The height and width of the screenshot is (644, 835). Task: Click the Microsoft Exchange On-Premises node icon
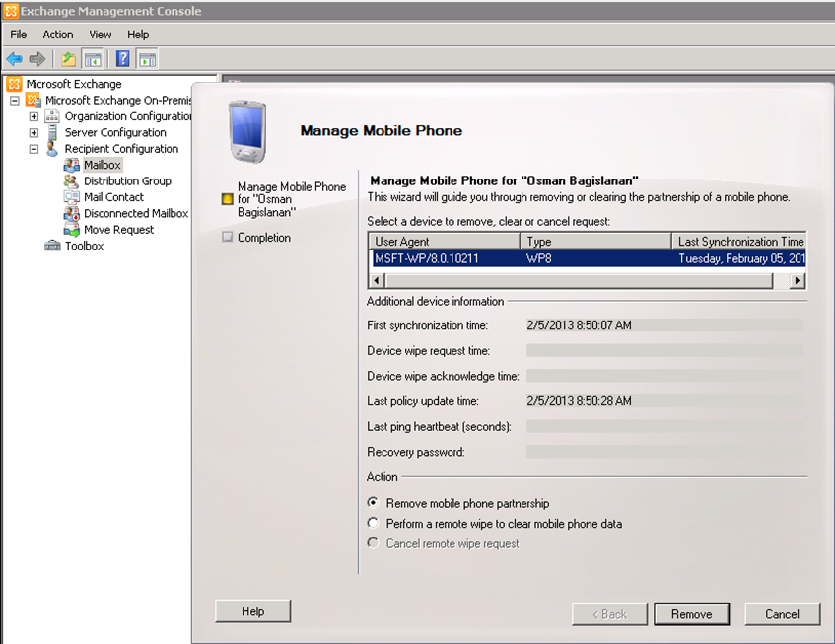34,101
